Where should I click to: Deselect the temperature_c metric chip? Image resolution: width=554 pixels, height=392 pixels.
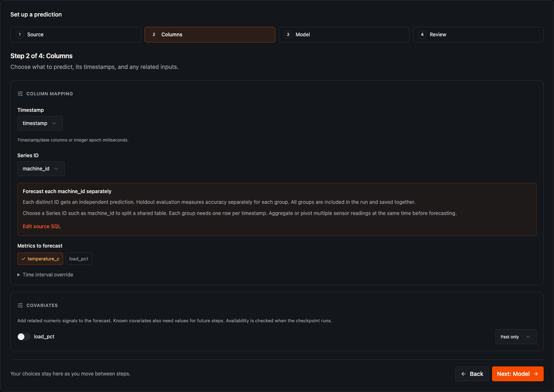pyautogui.click(x=40, y=259)
